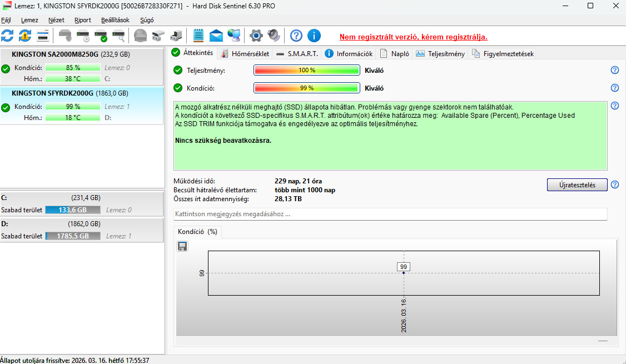Click the blue refresh arrows toolbar icon
The height and width of the screenshot is (364, 626).
coord(7,36)
